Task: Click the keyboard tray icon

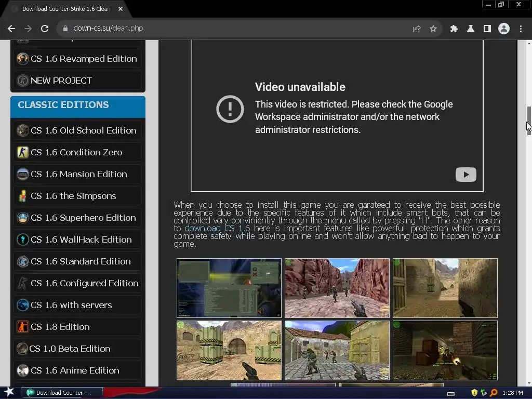Action: [x=450, y=394]
